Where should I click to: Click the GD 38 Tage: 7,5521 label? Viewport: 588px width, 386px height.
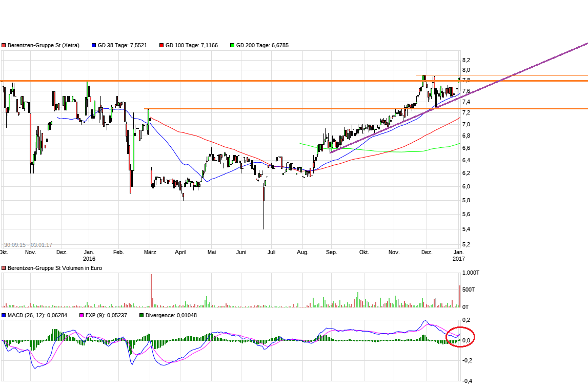(123, 45)
